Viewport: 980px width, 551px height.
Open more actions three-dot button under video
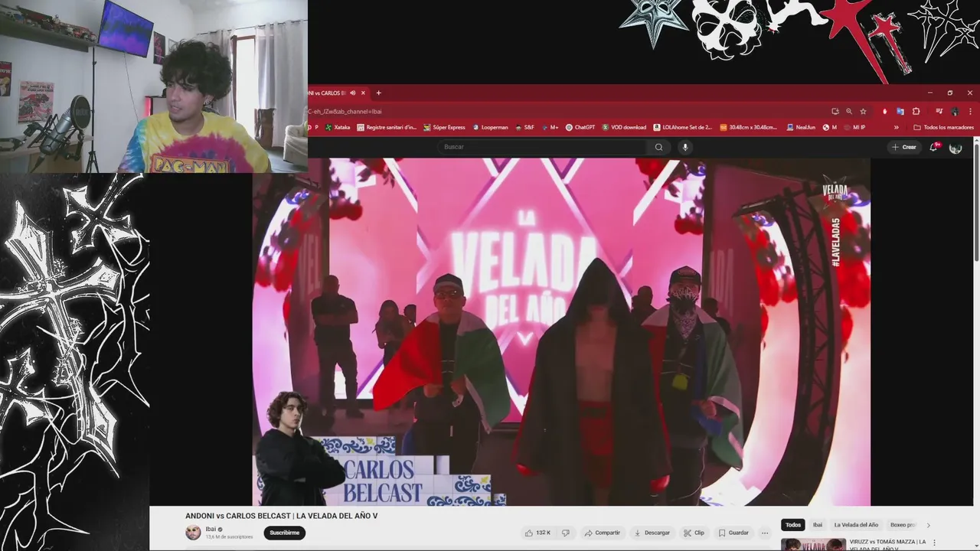click(x=764, y=533)
